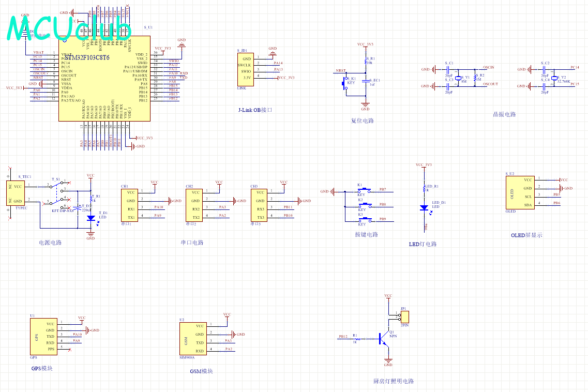Click the PB7 net label beside key K1
The image size is (588, 392).
(383, 189)
